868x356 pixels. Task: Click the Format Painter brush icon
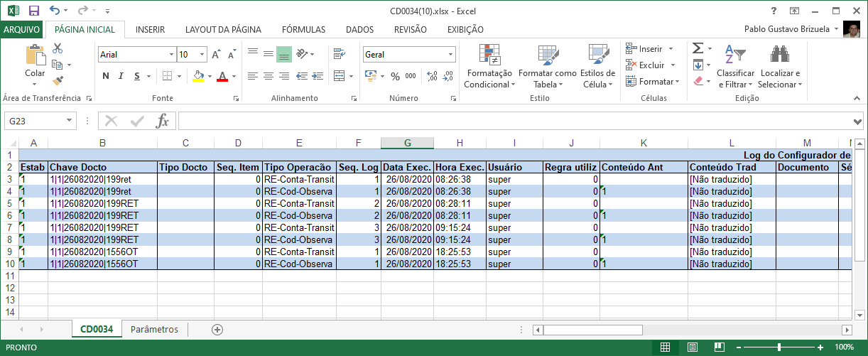58,80
